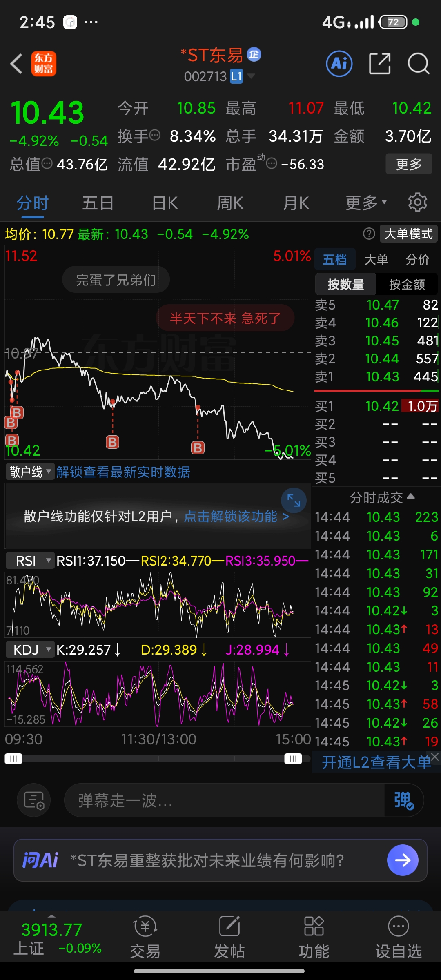Image resolution: width=441 pixels, height=980 pixels.
Task: Switch to 日K chart tab
Action: tap(165, 203)
